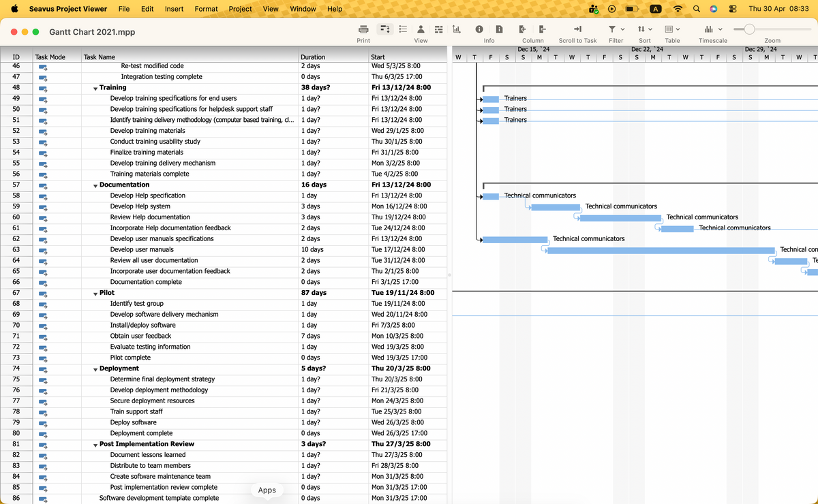
Task: Click the keyboard input source A icon
Action: (655, 9)
